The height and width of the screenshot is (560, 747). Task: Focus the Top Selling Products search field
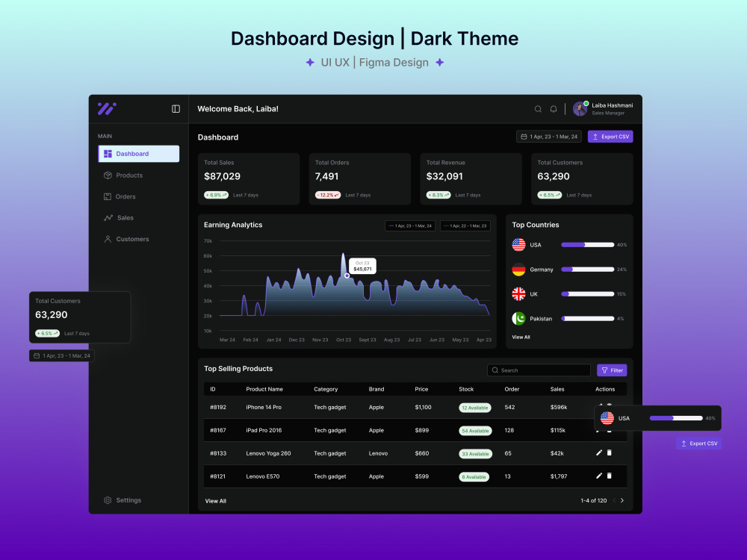coord(539,370)
